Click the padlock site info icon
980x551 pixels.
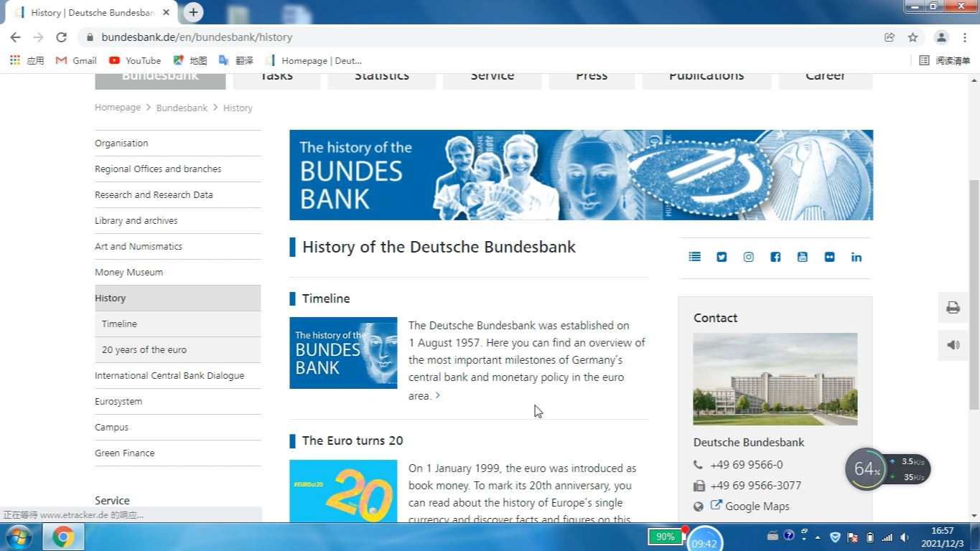(90, 37)
